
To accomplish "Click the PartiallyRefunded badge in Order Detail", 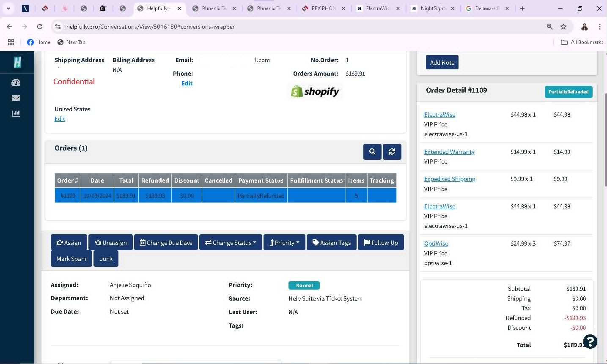I will point(569,92).
